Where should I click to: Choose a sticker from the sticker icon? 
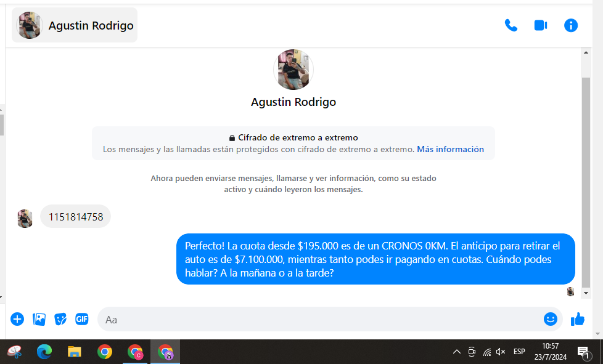coord(60,319)
